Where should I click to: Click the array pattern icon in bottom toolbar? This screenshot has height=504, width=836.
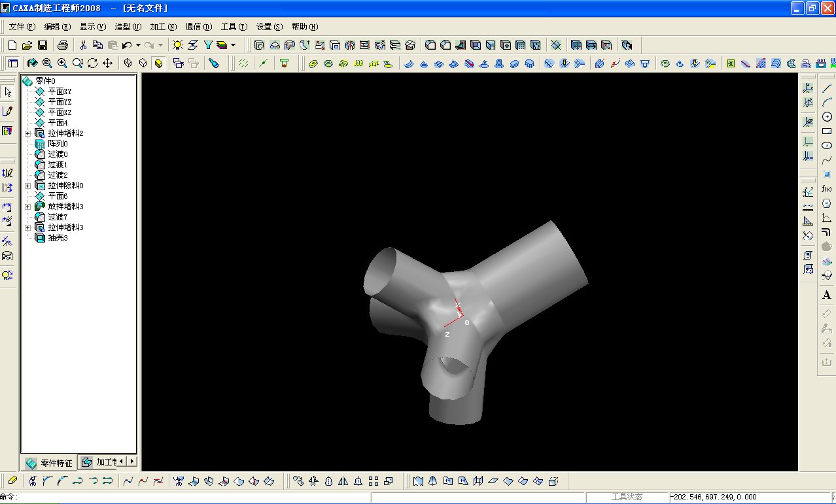(374, 481)
